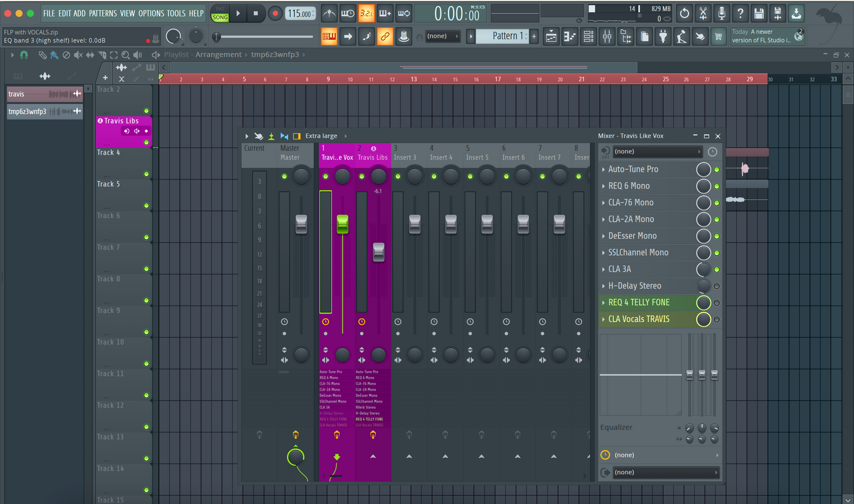Open the Channel rack window
Screen dimensions: 854x504
pos(588,37)
